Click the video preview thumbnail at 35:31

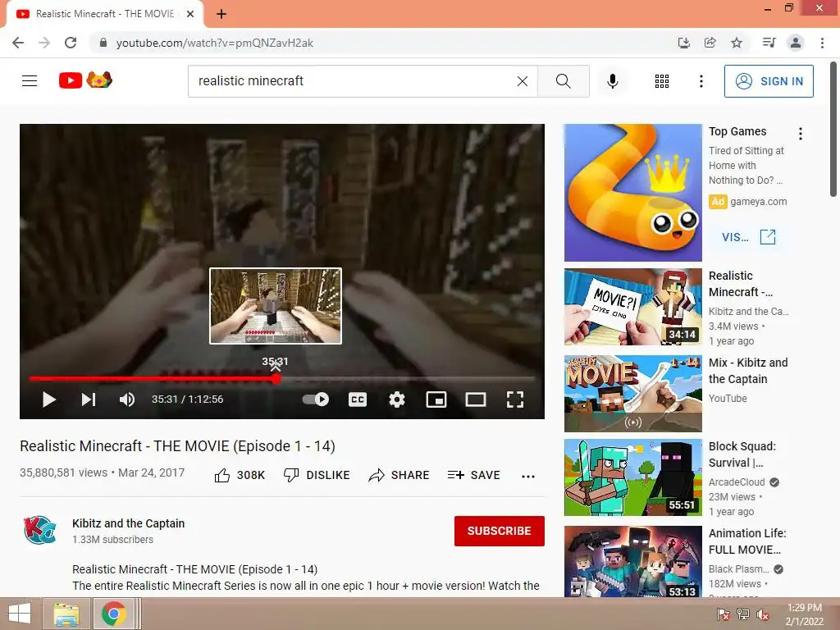276,306
